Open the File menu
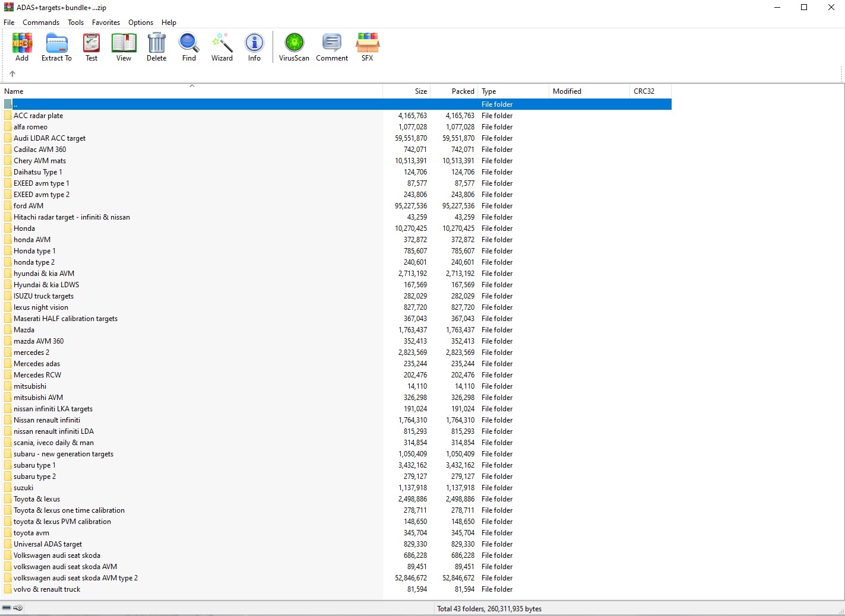The image size is (845, 616). pyautogui.click(x=9, y=23)
